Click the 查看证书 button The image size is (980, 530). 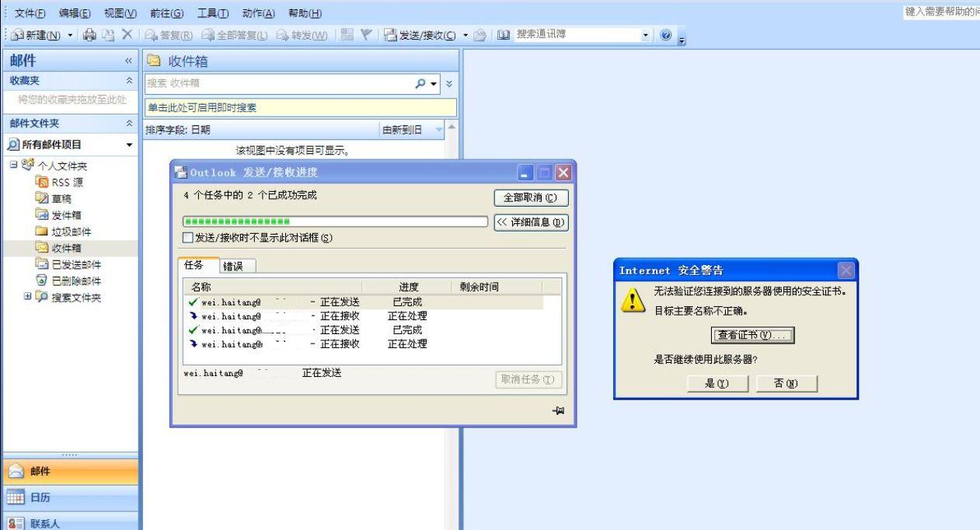pos(753,335)
